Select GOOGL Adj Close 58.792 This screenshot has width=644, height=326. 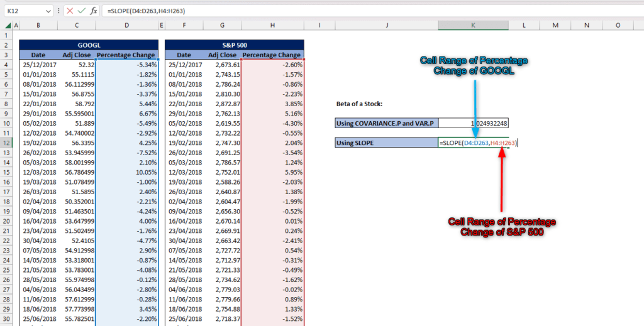coord(76,104)
